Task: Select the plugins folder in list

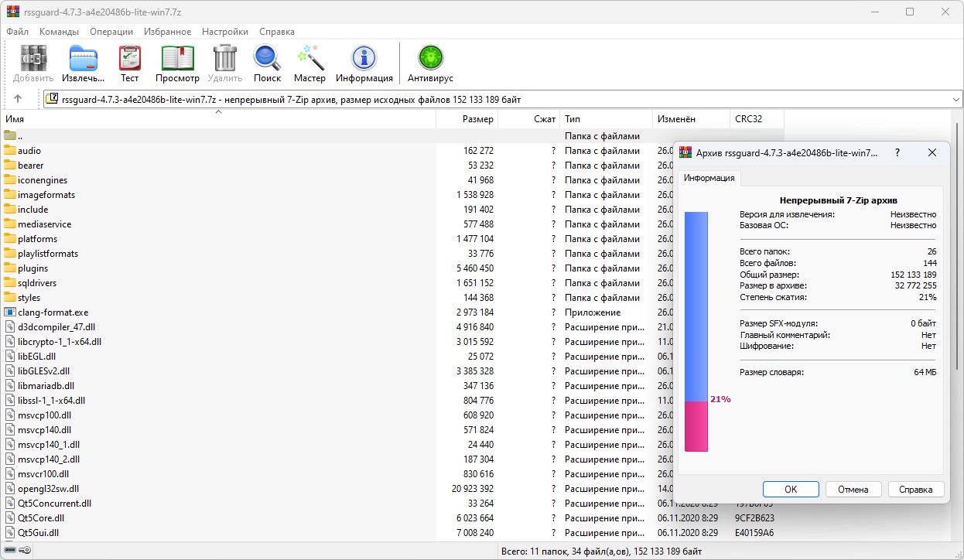Action: click(32, 268)
